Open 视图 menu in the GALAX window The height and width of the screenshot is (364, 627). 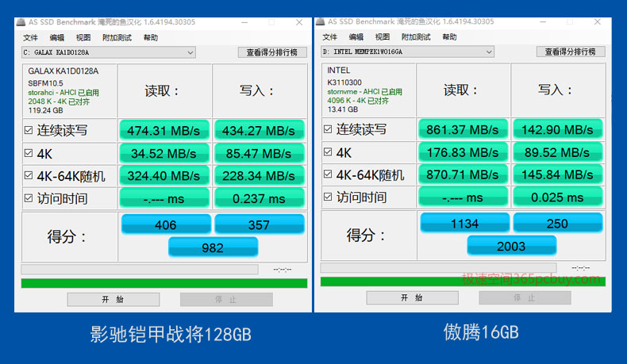coord(83,37)
